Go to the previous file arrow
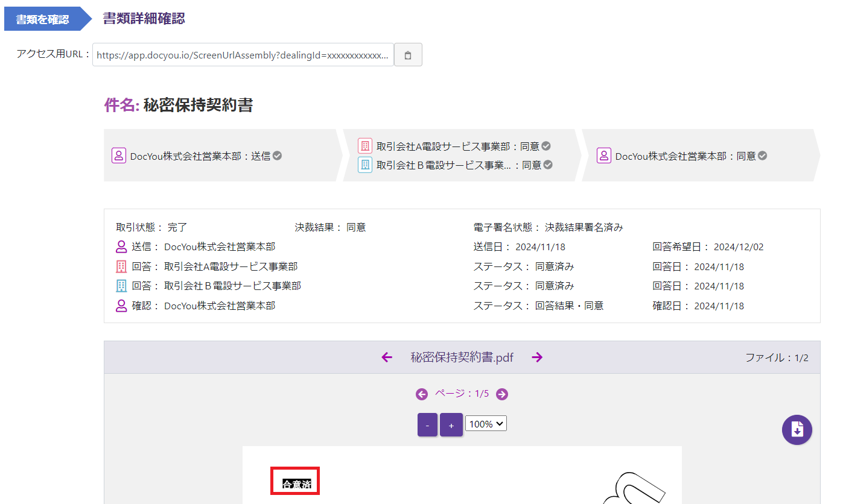This screenshot has height=504, width=846. 387,358
